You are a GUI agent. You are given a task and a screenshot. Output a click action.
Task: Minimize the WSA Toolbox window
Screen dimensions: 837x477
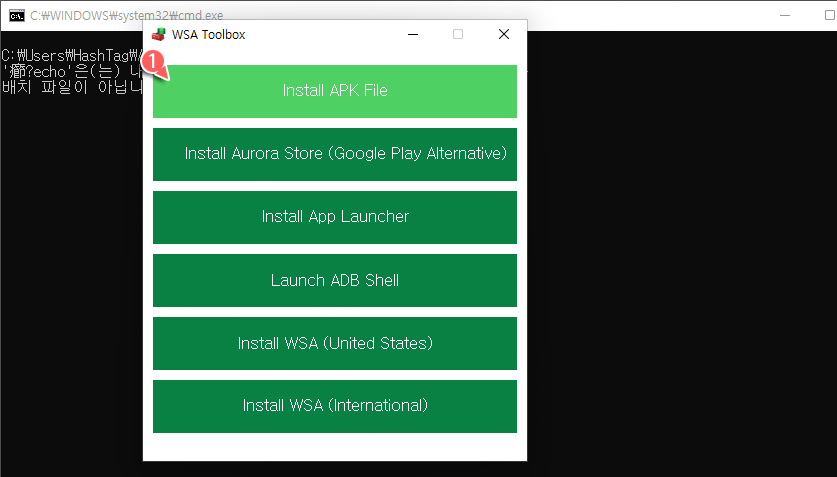pyautogui.click(x=413, y=35)
